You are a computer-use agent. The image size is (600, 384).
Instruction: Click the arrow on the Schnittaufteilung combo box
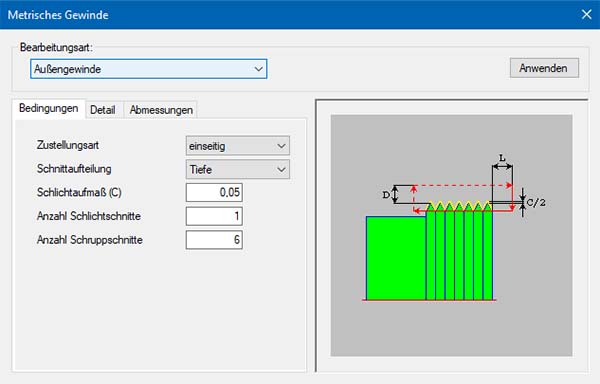point(281,169)
